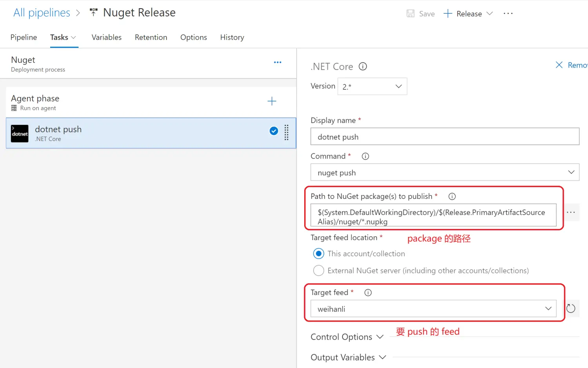The width and height of the screenshot is (588, 368).
Task: Click the Path to NuGet package text field
Action: pyautogui.click(x=434, y=215)
